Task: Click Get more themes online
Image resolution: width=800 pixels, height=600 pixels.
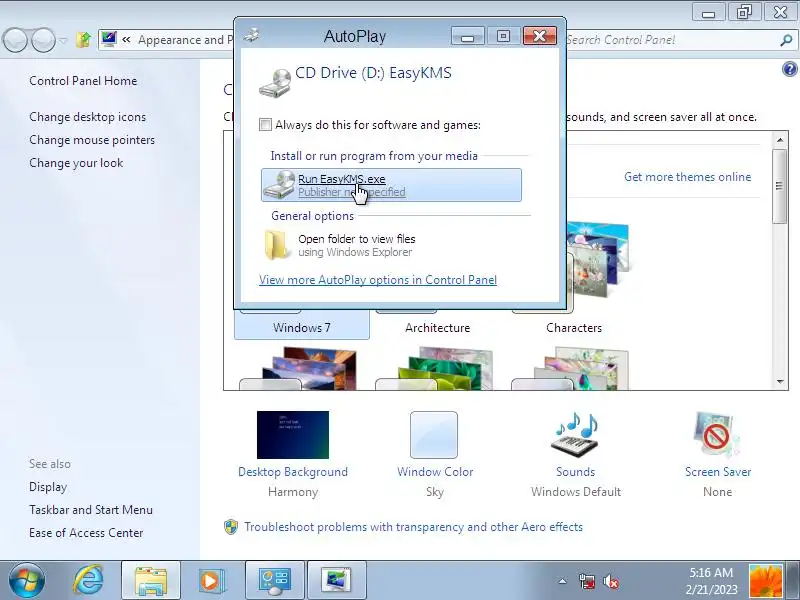Action: (x=687, y=177)
